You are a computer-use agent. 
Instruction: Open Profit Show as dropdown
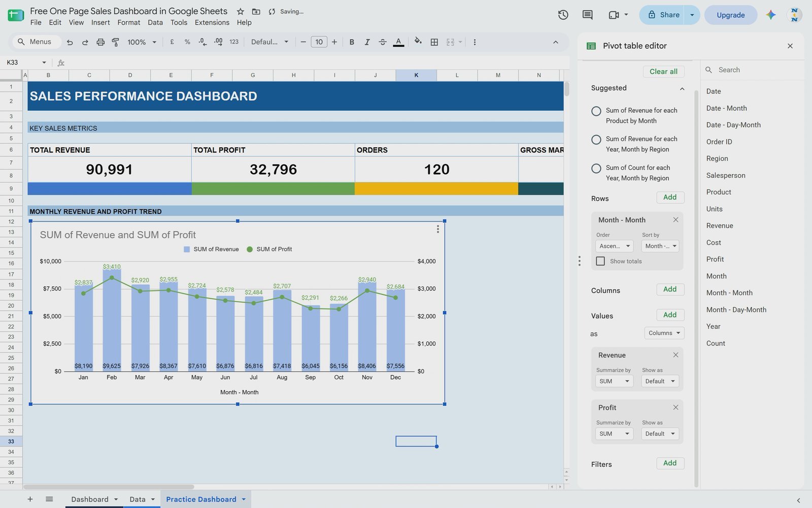[660, 434]
